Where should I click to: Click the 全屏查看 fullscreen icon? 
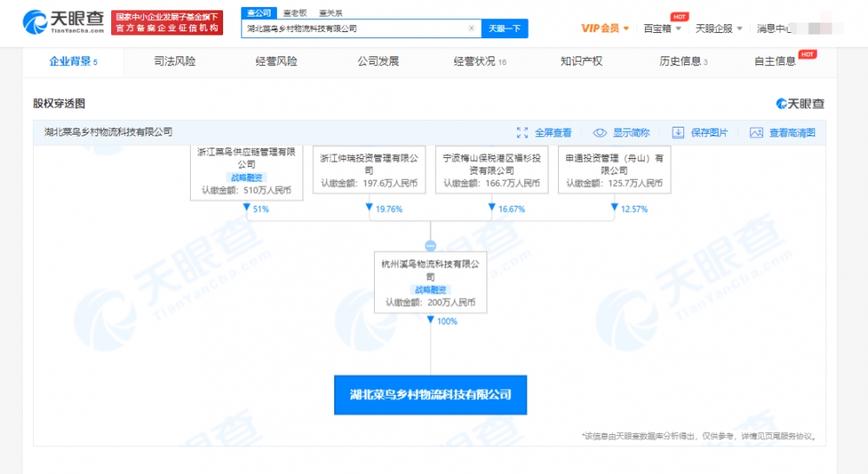(x=522, y=133)
